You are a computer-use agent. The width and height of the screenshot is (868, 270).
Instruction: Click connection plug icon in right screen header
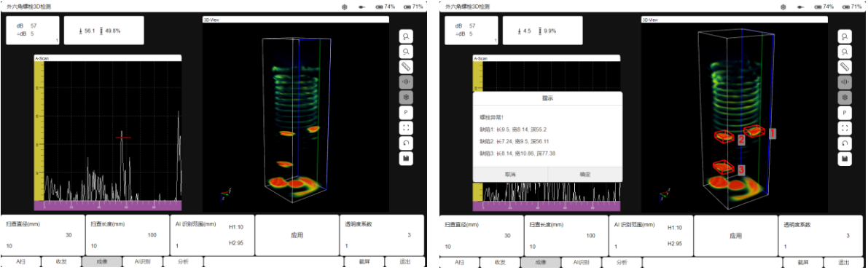click(800, 7)
